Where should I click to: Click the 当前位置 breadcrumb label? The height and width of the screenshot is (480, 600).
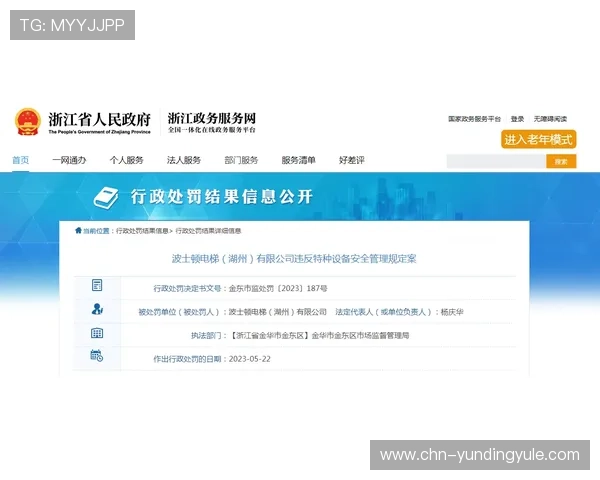(x=96, y=231)
